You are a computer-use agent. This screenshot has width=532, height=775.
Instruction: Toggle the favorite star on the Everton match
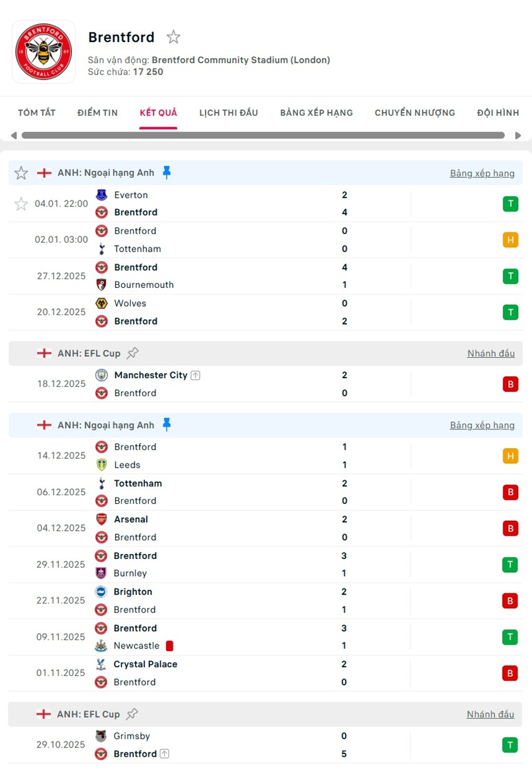pyautogui.click(x=21, y=203)
